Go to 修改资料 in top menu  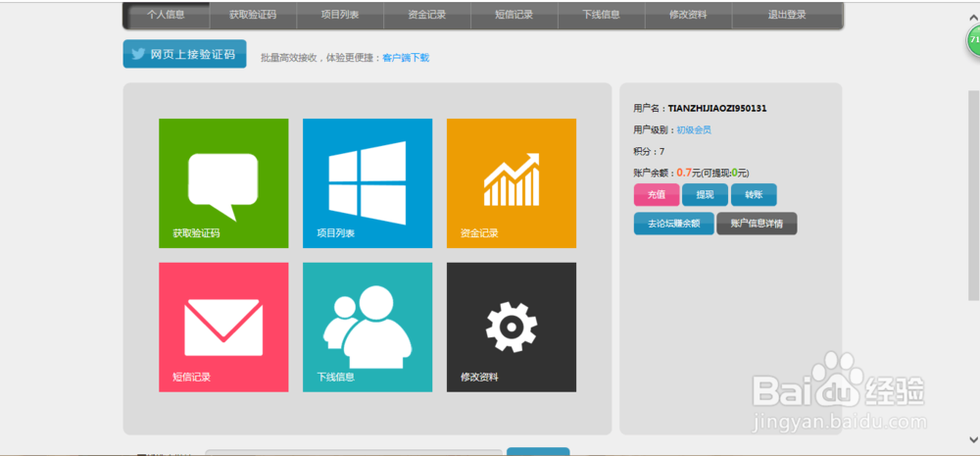[x=688, y=15]
